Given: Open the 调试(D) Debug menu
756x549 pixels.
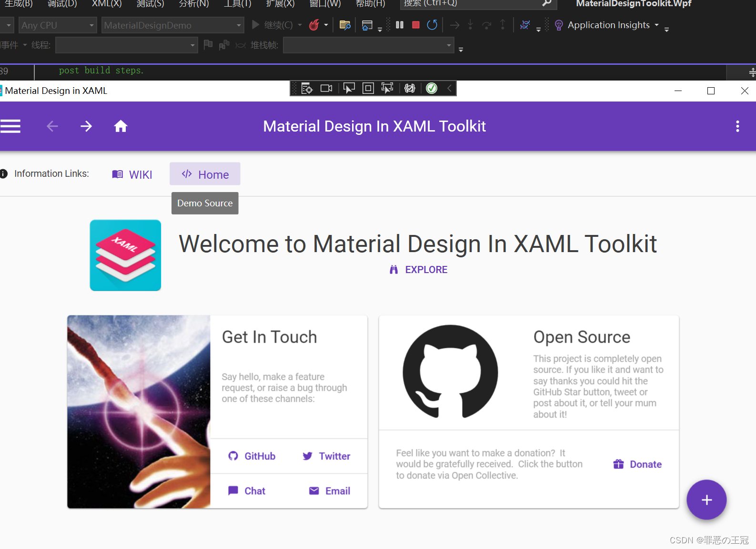Looking at the screenshot, I should click(62, 3).
